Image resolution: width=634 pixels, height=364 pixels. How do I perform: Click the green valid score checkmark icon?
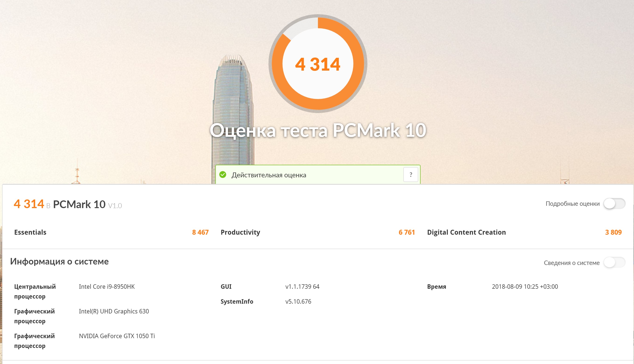point(223,175)
